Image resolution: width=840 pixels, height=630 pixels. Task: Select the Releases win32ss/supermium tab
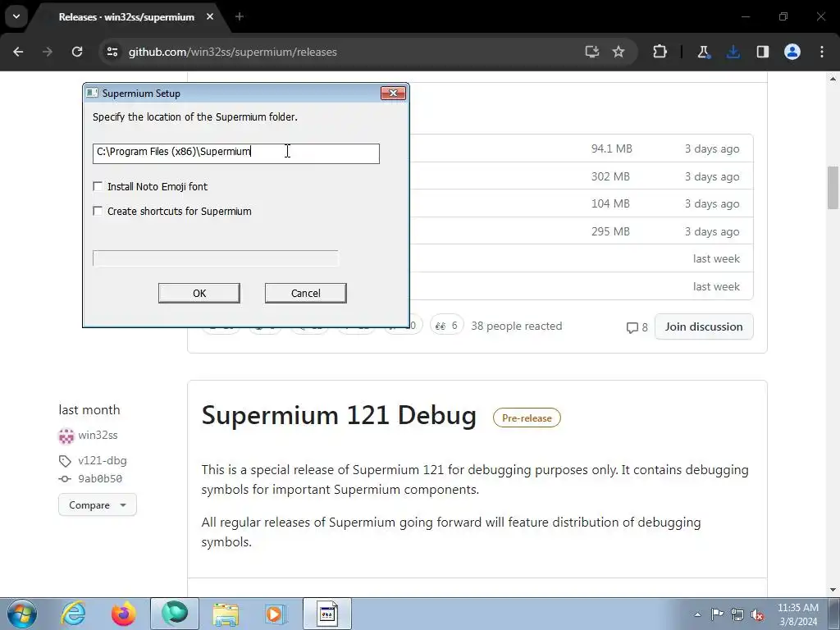[127, 17]
